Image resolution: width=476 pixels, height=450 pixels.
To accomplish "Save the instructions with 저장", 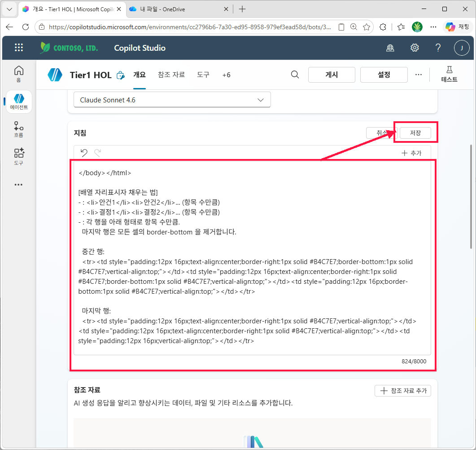I will point(415,133).
